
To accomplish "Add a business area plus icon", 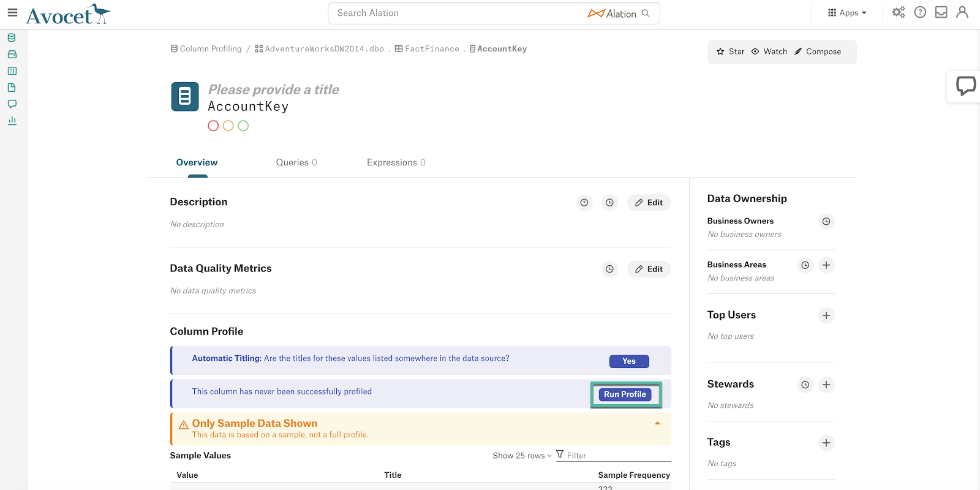I will [x=826, y=265].
